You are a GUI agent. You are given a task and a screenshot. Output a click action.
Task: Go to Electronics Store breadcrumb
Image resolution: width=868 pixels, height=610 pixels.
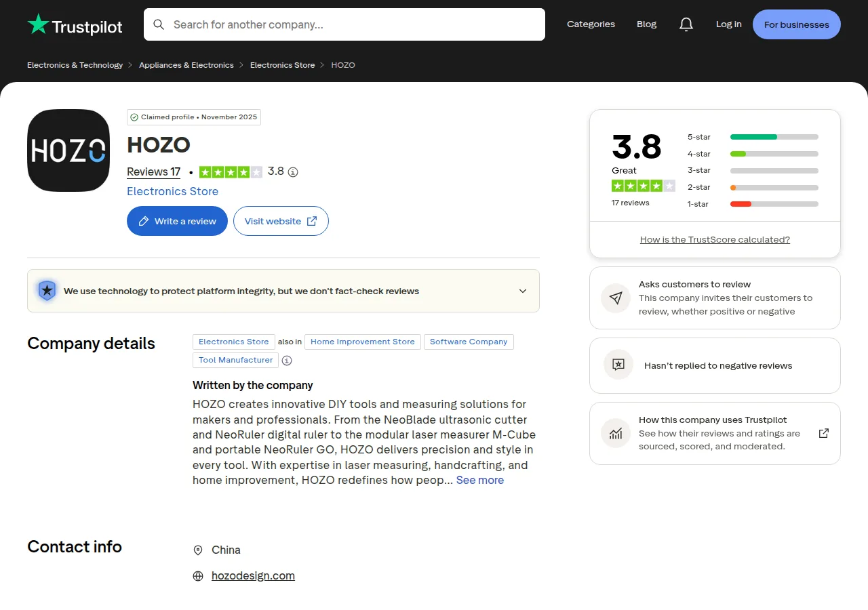coord(283,65)
